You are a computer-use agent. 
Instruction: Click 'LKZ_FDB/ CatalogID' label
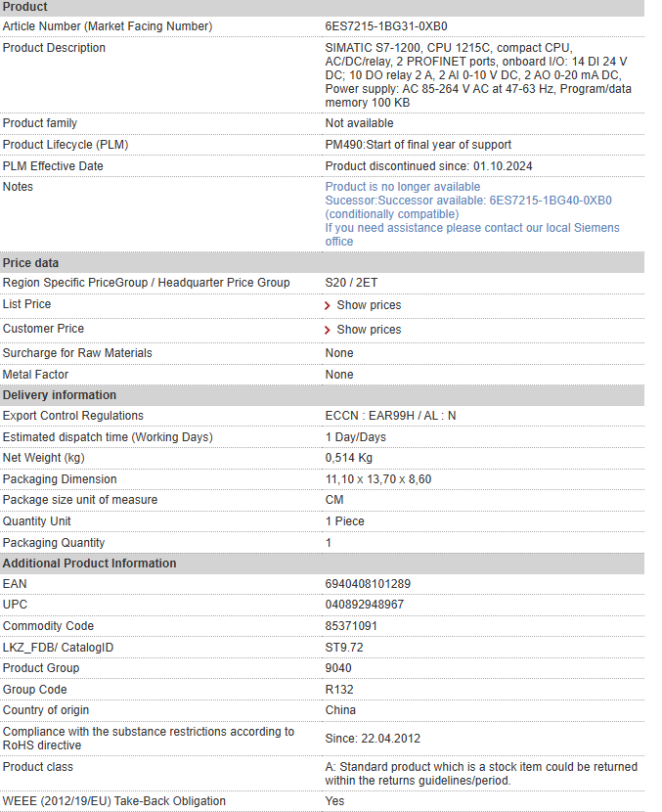[58, 648]
